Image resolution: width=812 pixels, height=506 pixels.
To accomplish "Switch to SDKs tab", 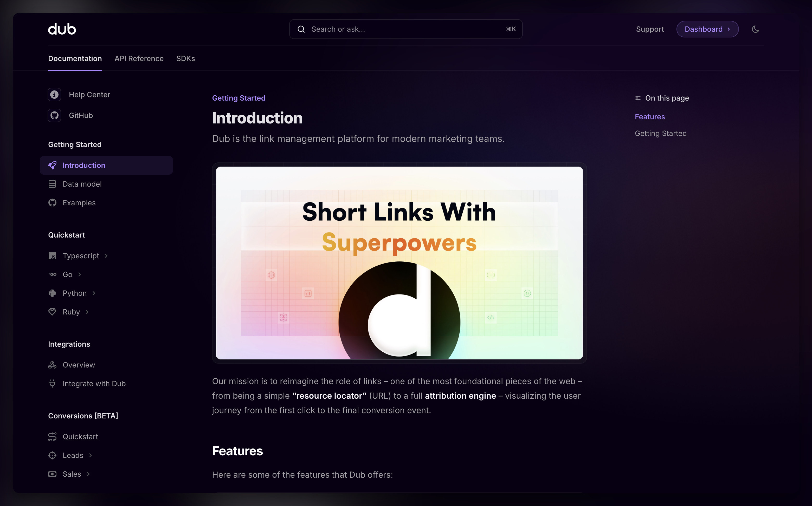I will click(x=185, y=58).
